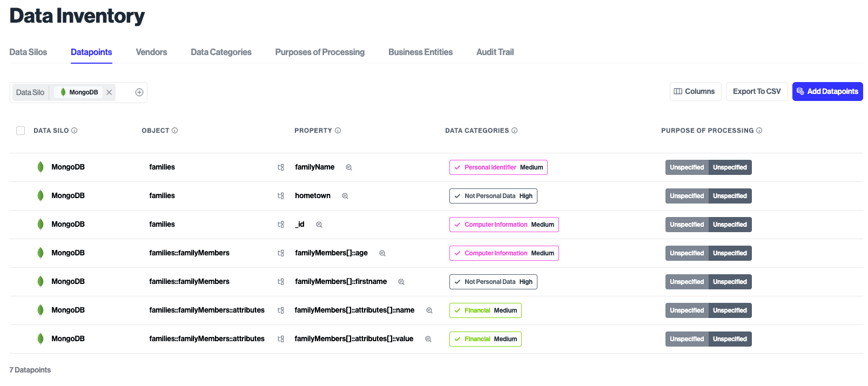Click hierarchy icon in the _id row
The image size is (868, 386).
point(281,225)
